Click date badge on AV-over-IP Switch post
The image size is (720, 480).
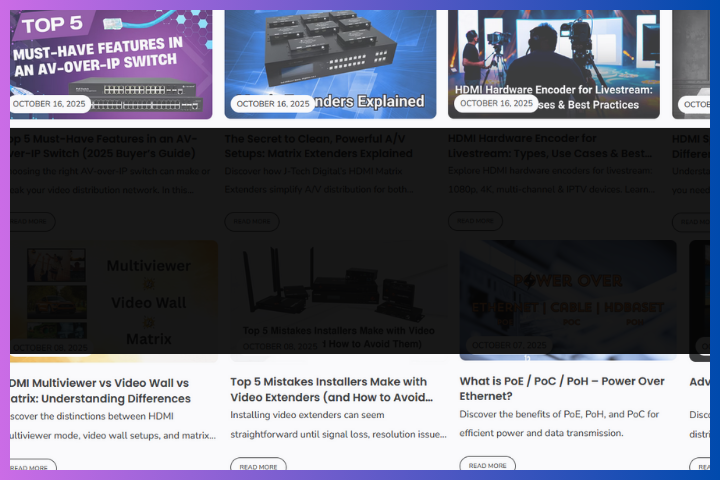[x=50, y=104]
